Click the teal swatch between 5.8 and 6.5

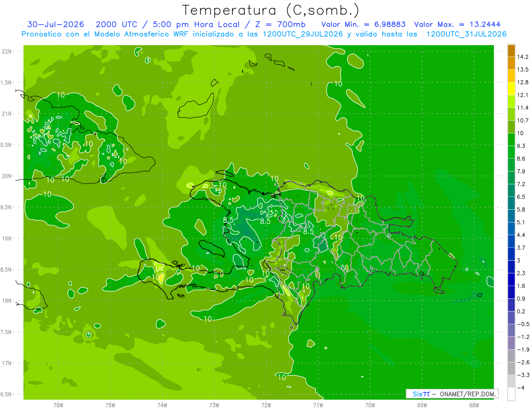point(511,203)
